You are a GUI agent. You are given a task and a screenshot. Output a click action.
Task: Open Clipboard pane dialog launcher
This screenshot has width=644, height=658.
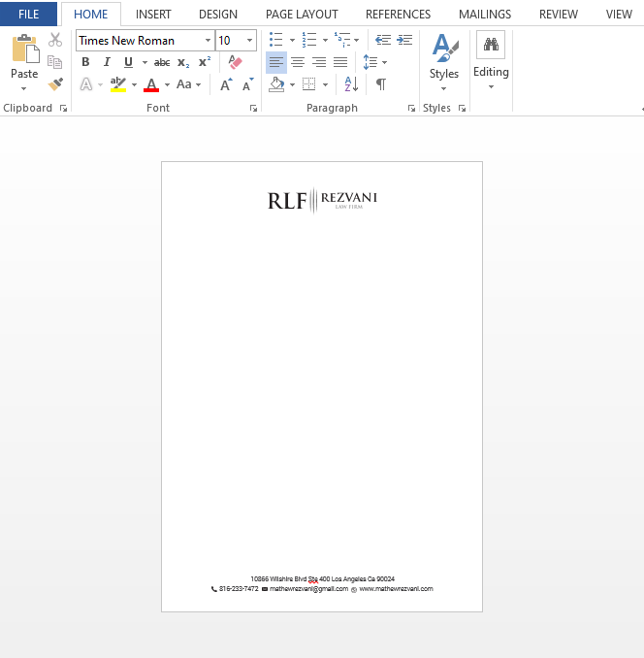[63, 109]
